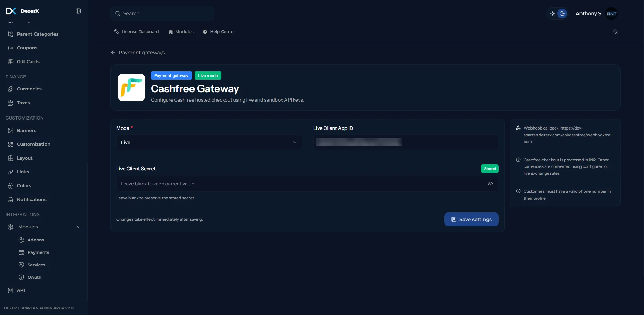Click Save settings button
The width and height of the screenshot is (644, 315).
pyautogui.click(x=471, y=219)
